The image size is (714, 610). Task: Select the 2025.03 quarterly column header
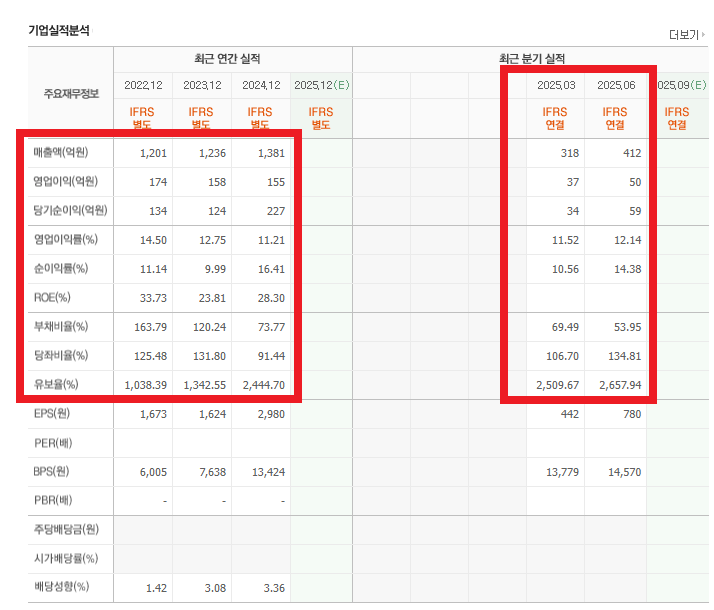(555, 86)
